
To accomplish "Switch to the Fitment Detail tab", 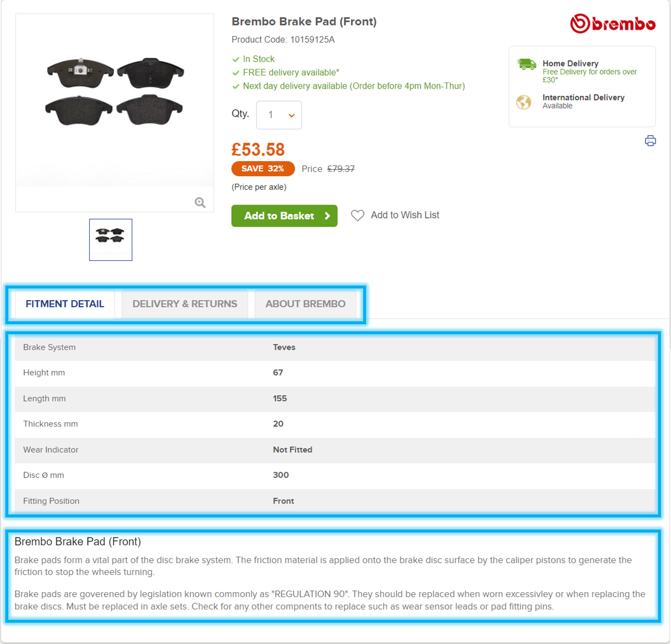I will click(x=65, y=304).
